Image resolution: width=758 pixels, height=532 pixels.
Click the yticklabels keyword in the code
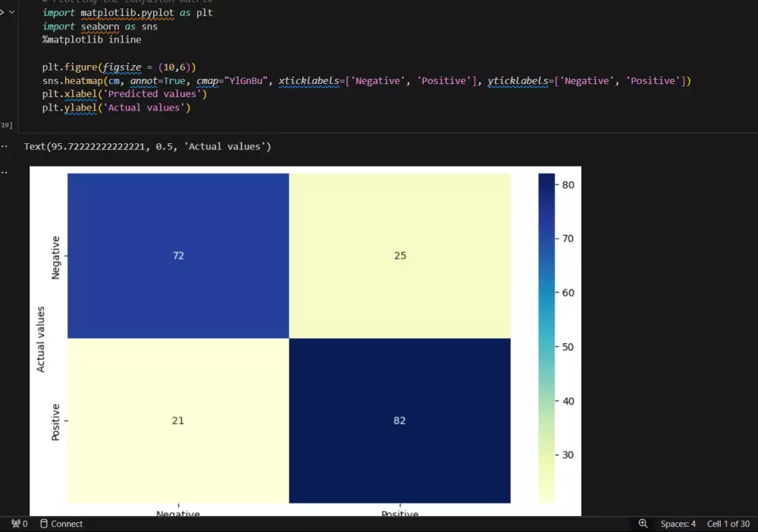(518, 80)
